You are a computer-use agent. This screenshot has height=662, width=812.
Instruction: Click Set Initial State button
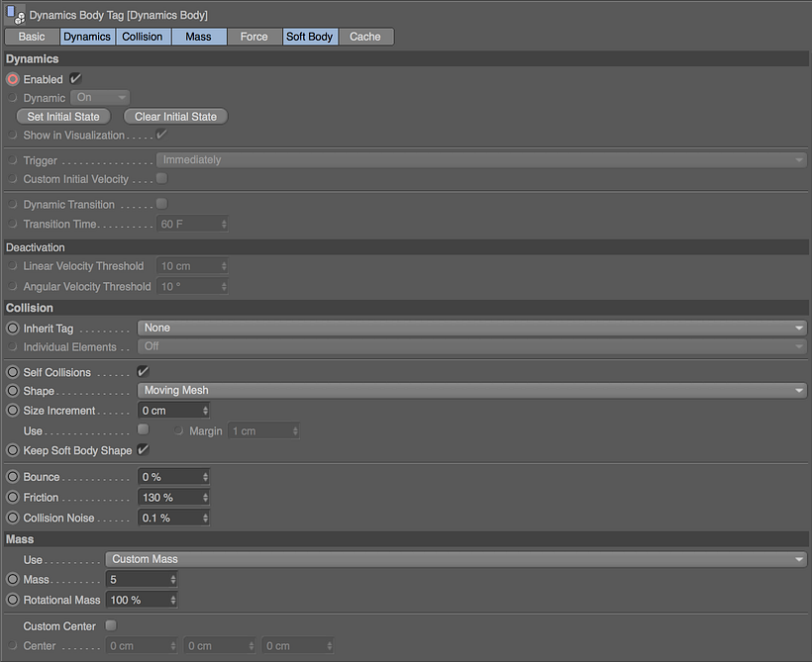click(63, 117)
